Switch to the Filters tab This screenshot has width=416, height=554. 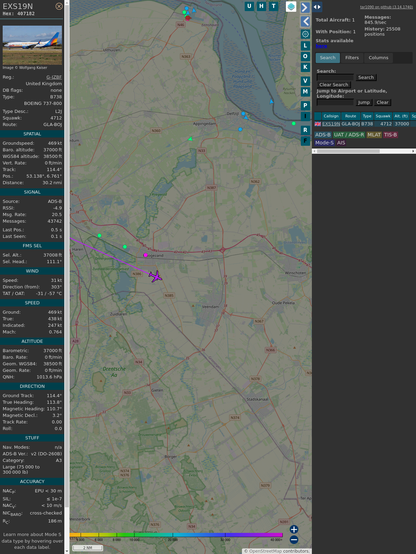tap(352, 58)
